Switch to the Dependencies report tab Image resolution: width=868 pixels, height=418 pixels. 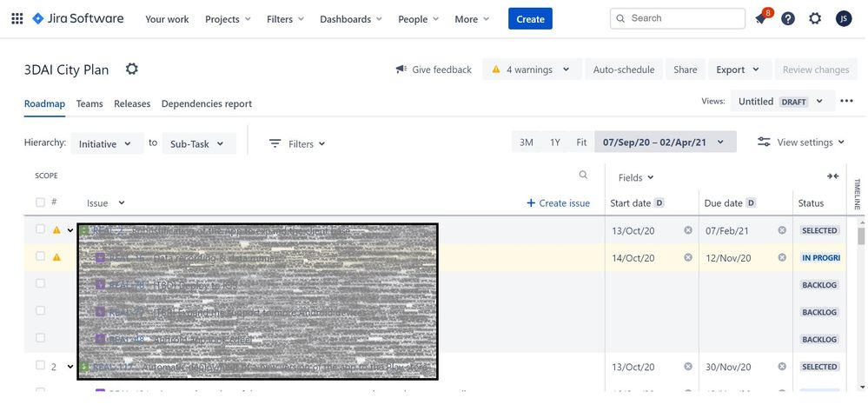[x=207, y=103]
